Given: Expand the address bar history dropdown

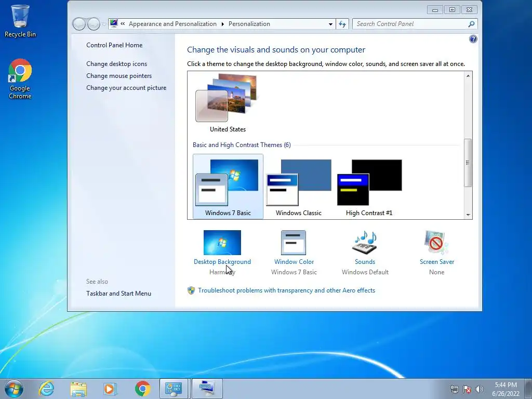Looking at the screenshot, I should pyautogui.click(x=330, y=24).
